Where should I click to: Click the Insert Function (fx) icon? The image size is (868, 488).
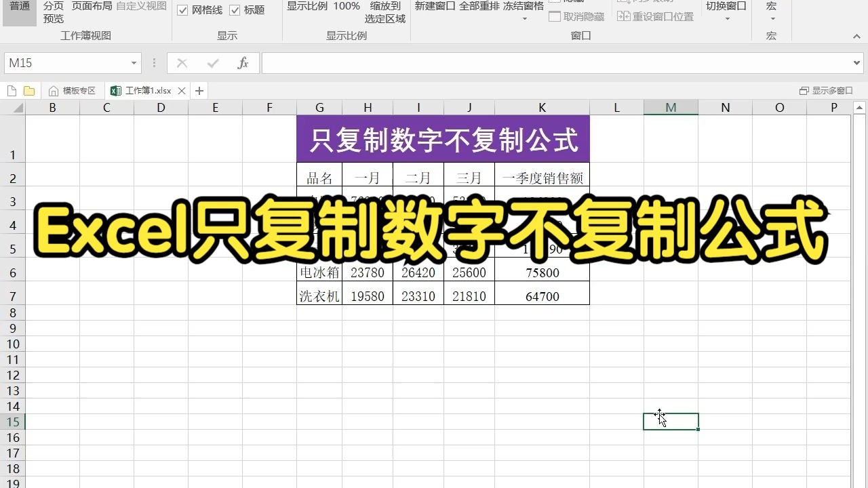tap(243, 62)
